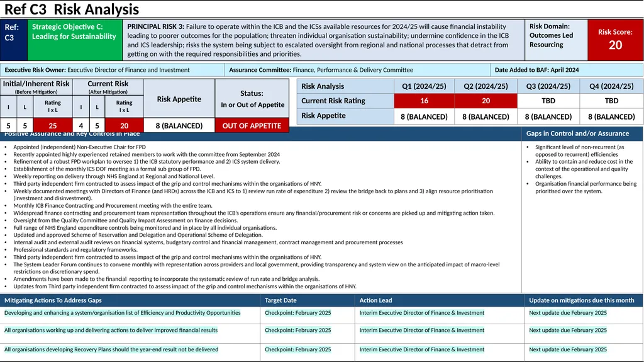This screenshot has width=644, height=362.
Task: Select the current risk rating cell 20 under After Mitigation
Action: [124, 125]
